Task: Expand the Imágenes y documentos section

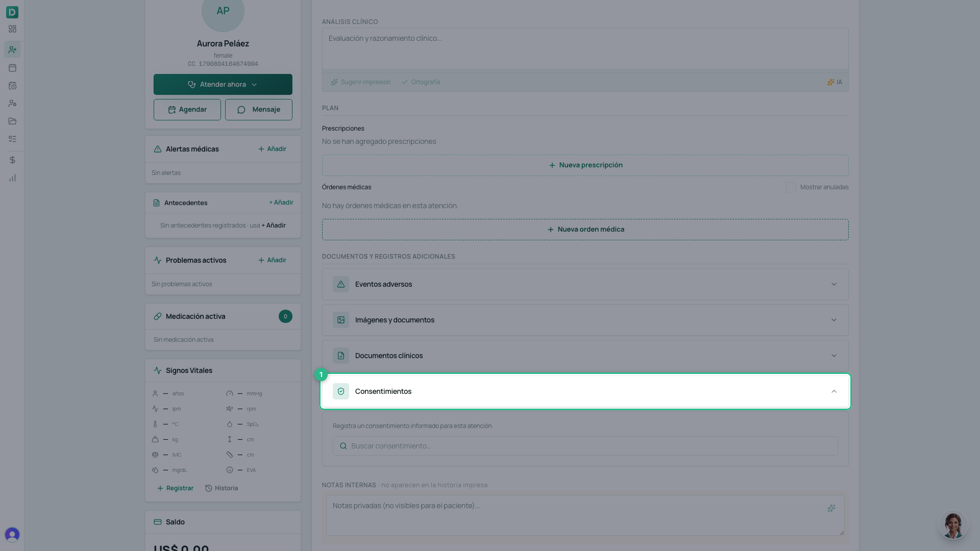Action: pos(585,320)
